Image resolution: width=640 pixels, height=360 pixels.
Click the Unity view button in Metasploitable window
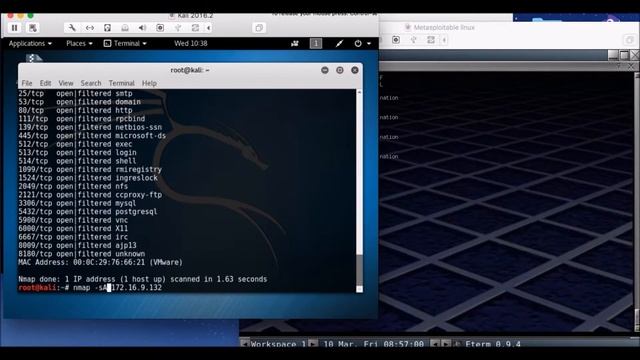[x=629, y=40]
